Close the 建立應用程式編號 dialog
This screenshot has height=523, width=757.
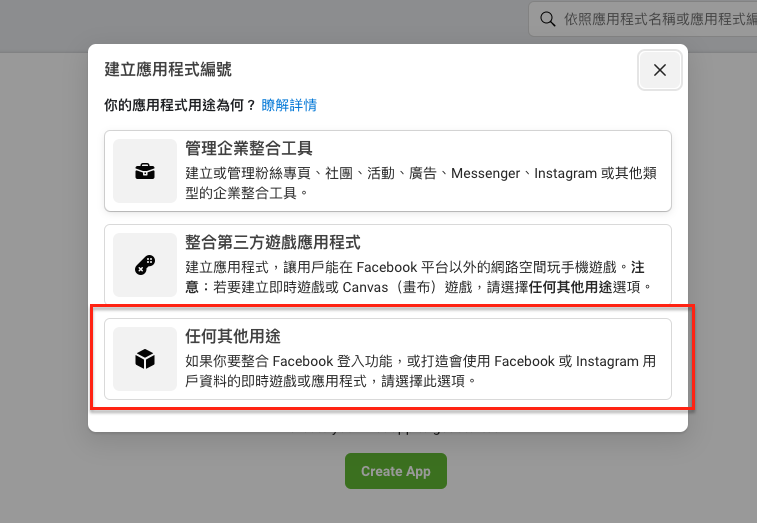pyautogui.click(x=659, y=70)
